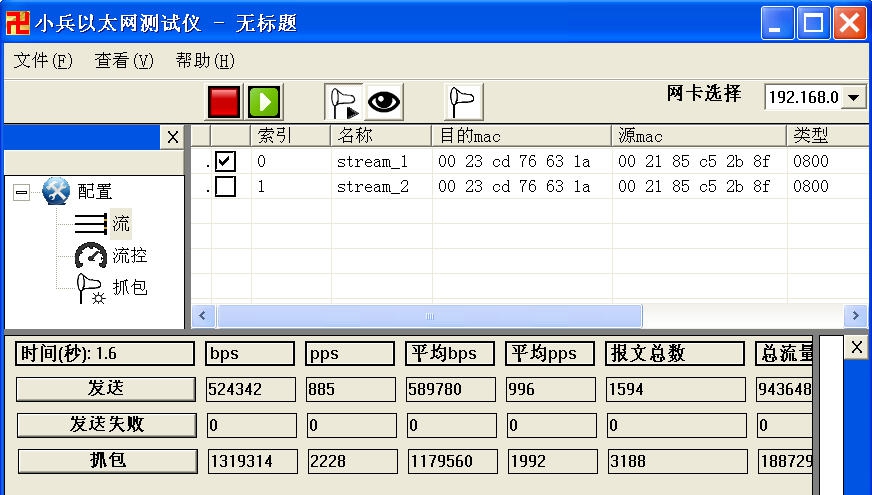Click the 发送 button
The height and width of the screenshot is (495, 872).
(106, 389)
